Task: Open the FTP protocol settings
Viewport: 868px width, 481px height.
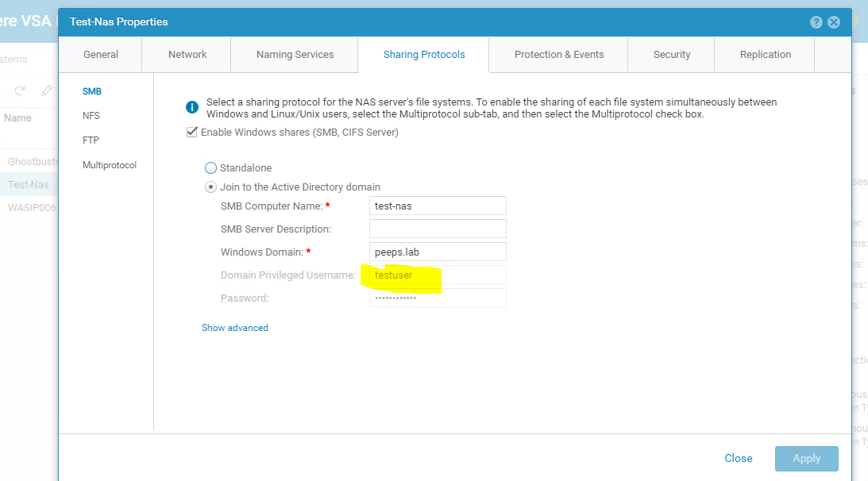Action: tap(90, 140)
